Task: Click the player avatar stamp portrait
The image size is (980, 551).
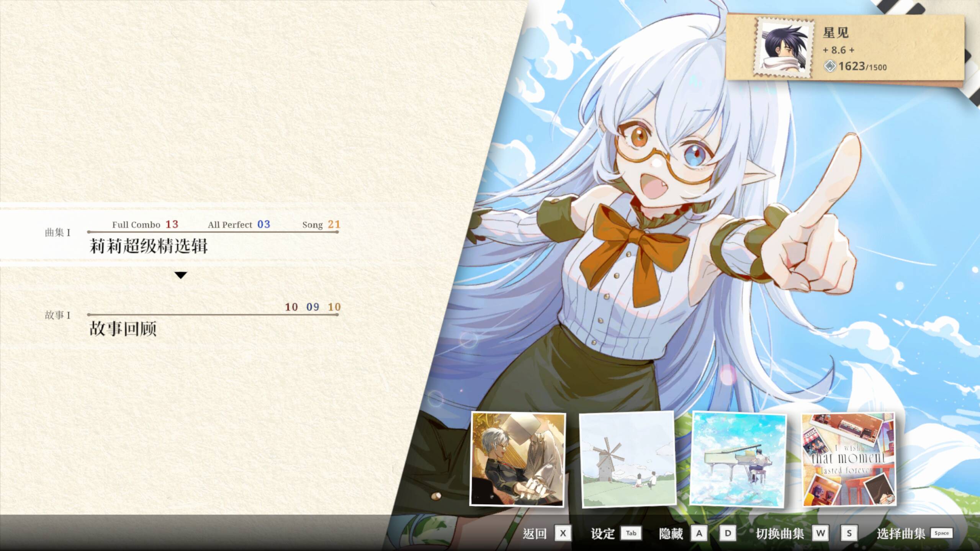Action: tap(785, 47)
